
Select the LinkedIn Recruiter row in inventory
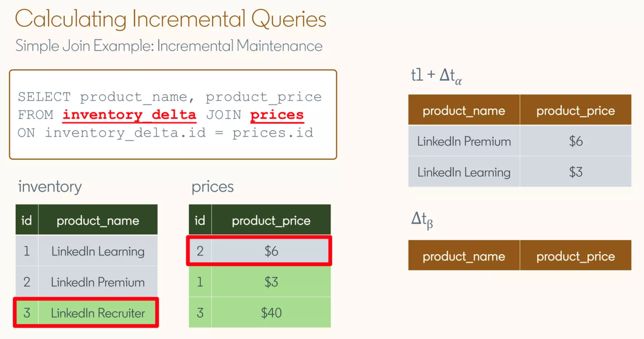(86, 313)
